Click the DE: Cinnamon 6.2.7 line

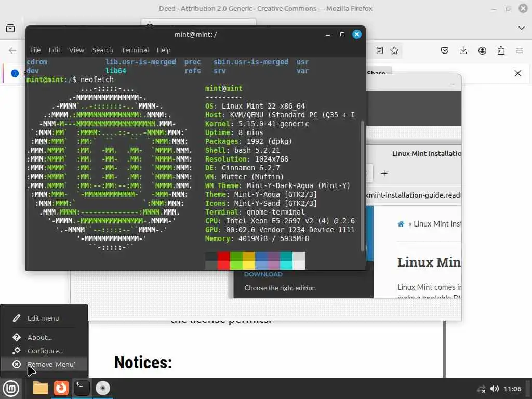(242, 168)
